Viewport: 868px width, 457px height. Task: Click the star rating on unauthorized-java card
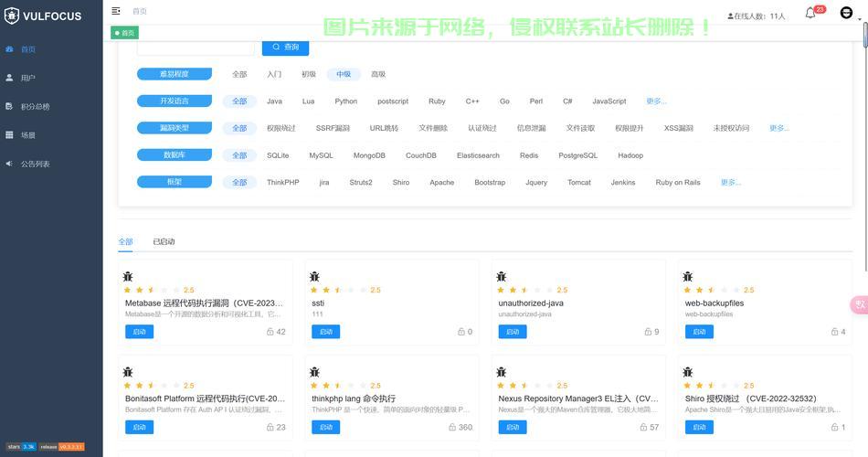click(525, 290)
